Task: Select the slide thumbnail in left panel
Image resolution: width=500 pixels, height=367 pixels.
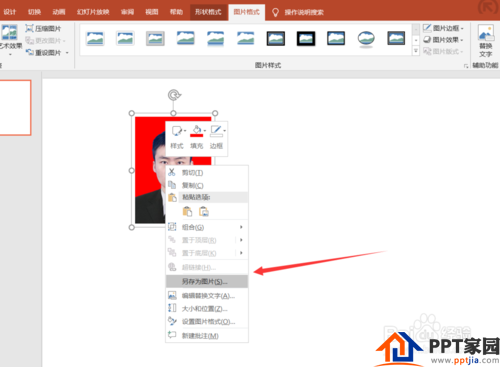Action: [x=15, y=108]
